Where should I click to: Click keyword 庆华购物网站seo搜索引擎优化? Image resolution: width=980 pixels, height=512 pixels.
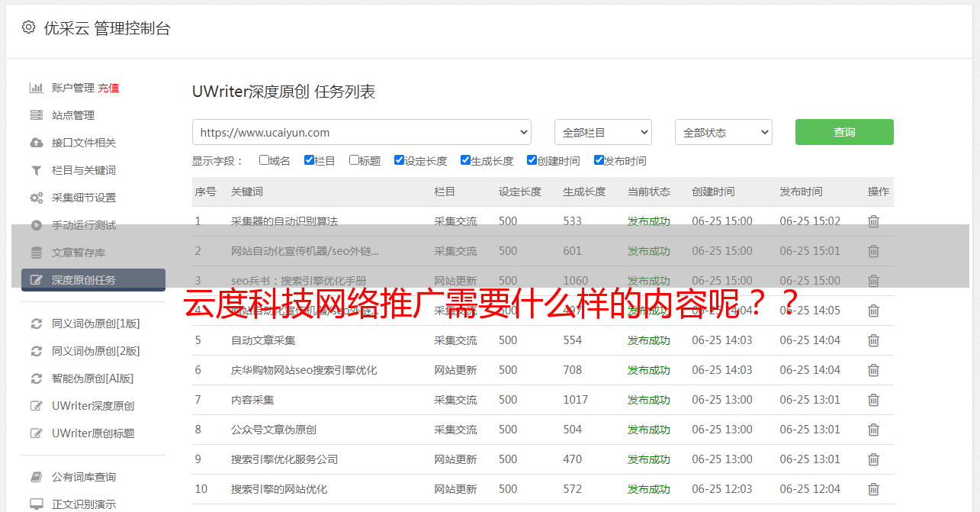coord(304,370)
